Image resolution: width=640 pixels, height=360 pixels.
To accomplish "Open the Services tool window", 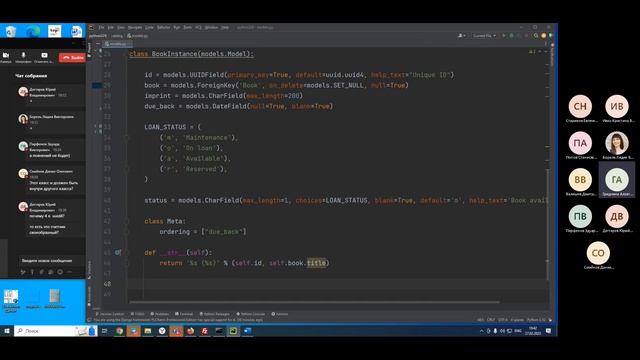I will coord(280,314).
